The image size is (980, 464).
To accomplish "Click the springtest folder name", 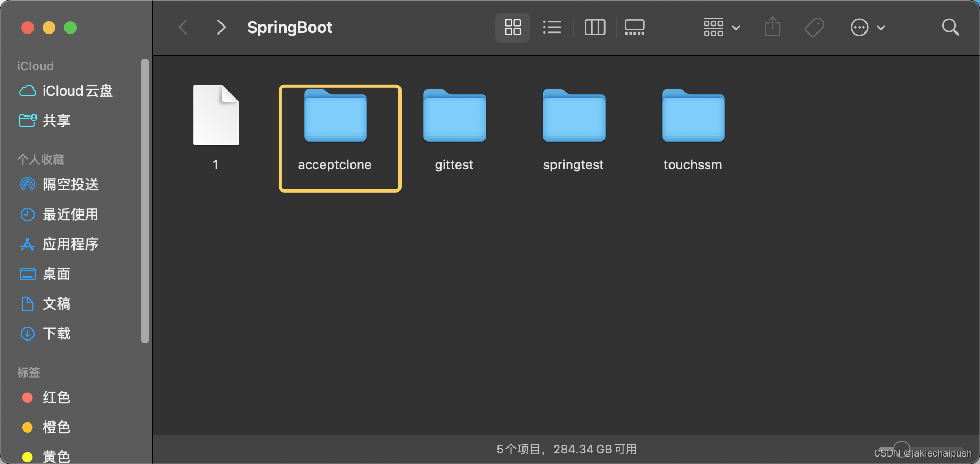I will [x=573, y=165].
